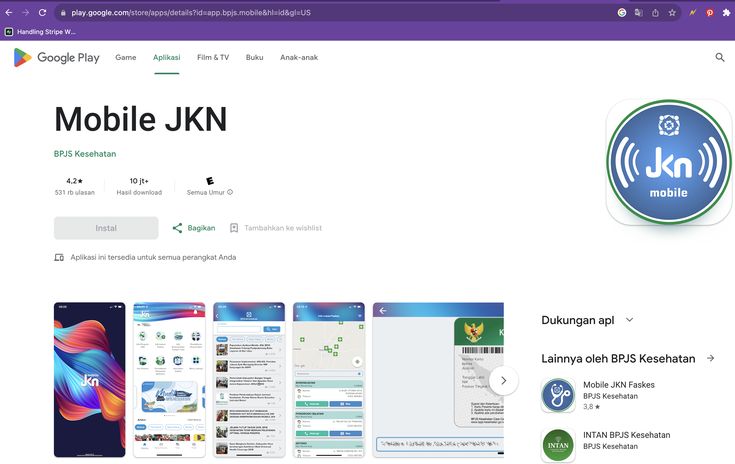Click Tambahkan ke wishlist
735x464 pixels.
tap(276, 228)
